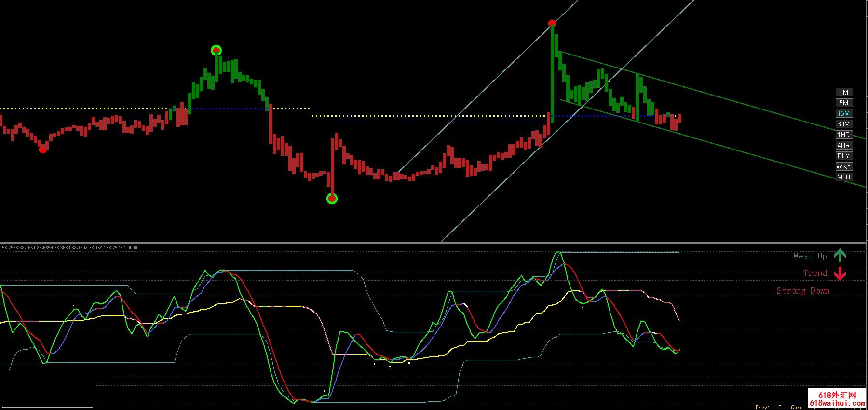This screenshot has width=868, height=410.
Task: Click the highlighted 15M timeframe button
Action: [x=844, y=113]
